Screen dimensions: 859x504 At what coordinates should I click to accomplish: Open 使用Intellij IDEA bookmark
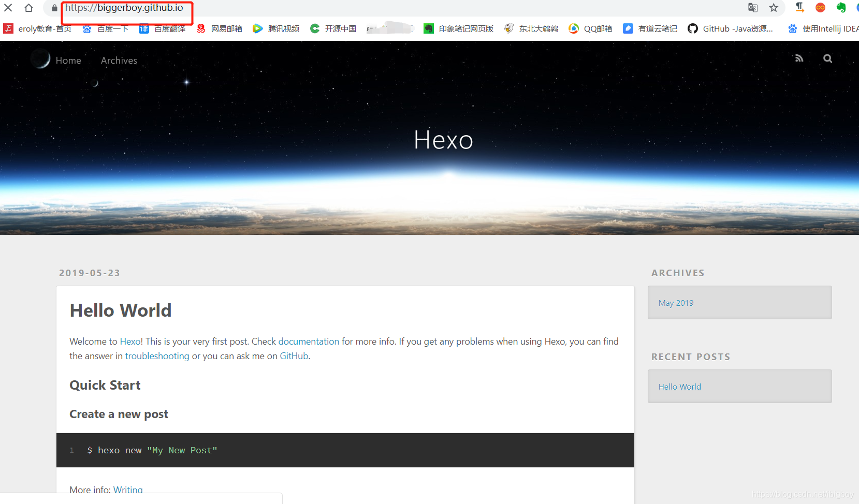(x=823, y=28)
